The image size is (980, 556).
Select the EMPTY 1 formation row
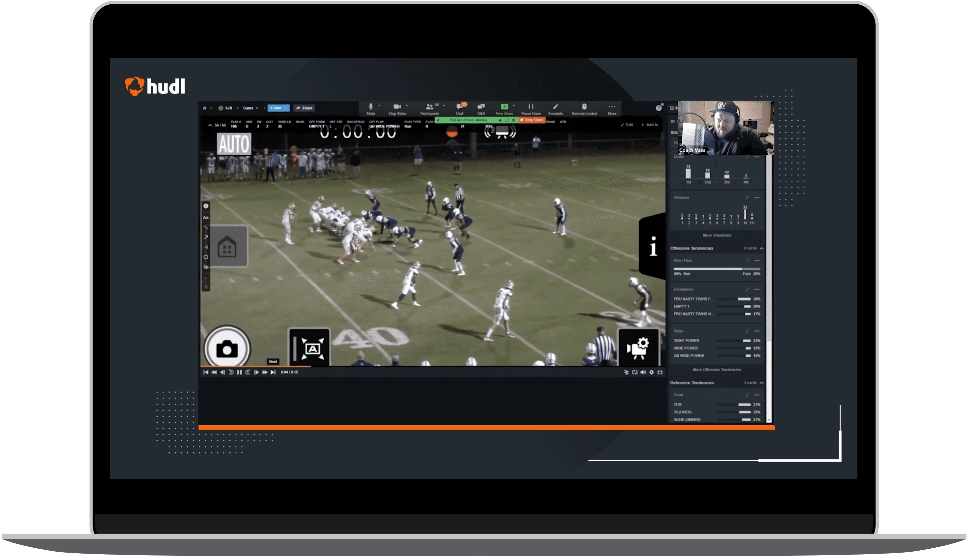717,307
